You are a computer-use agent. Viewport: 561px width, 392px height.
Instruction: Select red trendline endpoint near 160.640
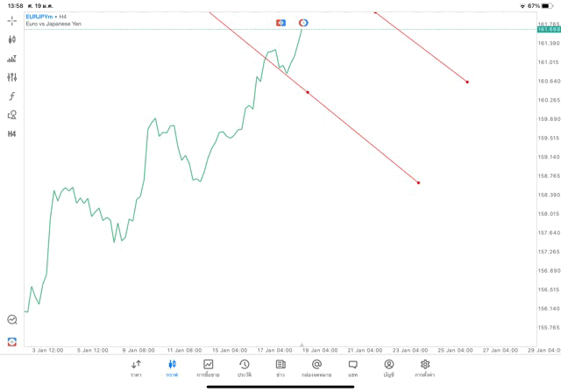(467, 82)
